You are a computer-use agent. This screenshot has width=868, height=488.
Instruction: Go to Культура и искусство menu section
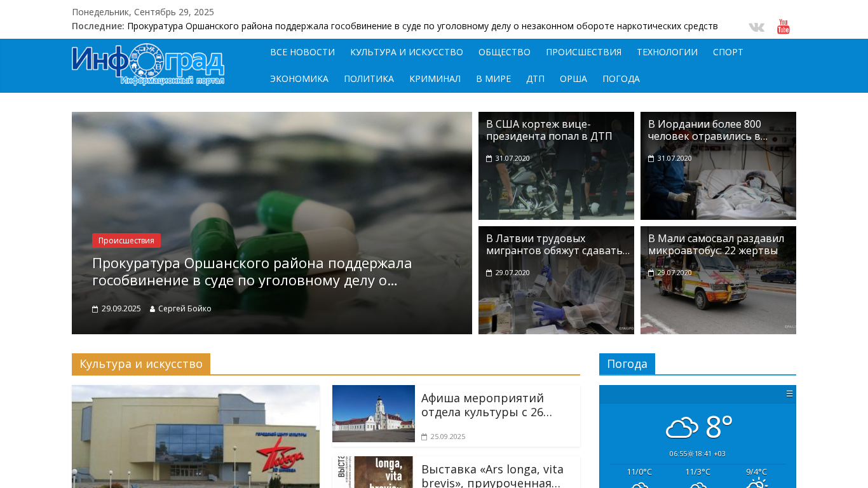[407, 52]
